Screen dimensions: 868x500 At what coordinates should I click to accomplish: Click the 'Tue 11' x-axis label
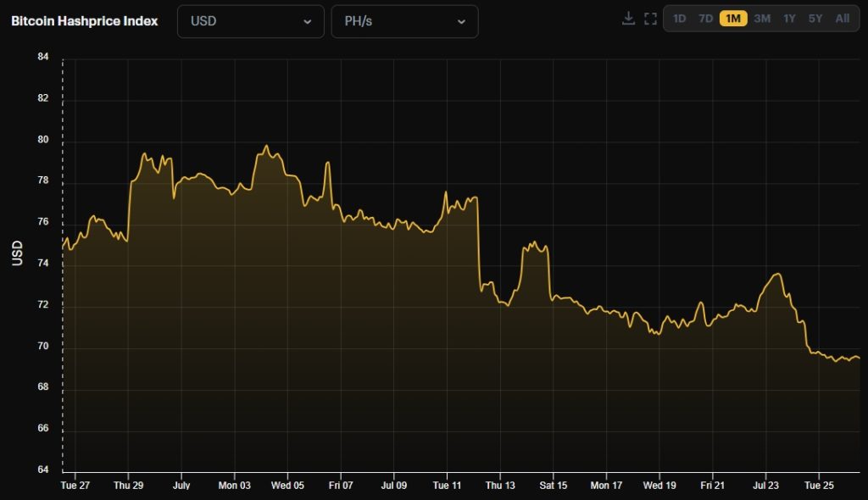(x=448, y=486)
